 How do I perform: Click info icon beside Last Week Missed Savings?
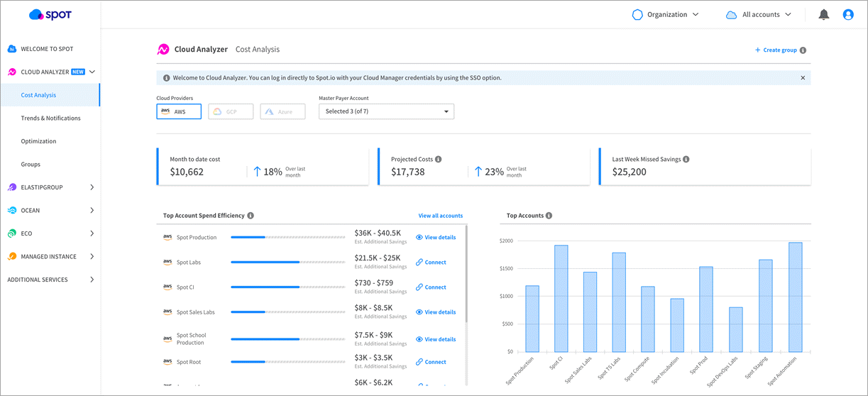point(686,159)
